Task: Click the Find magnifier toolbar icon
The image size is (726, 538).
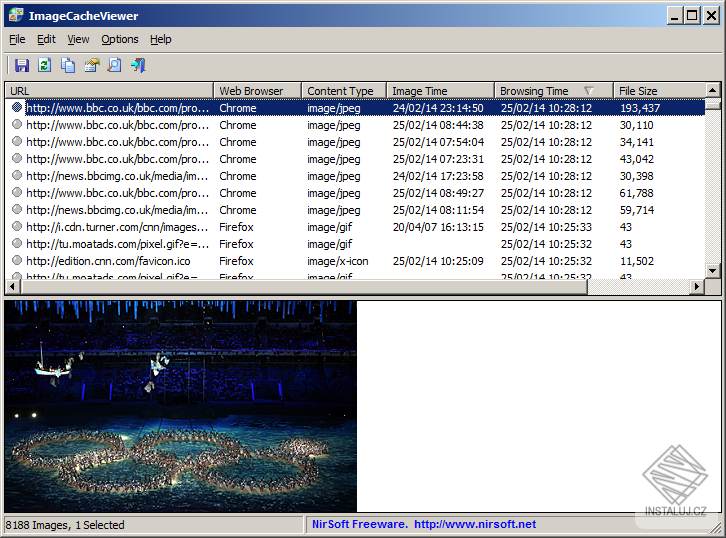Action: tap(114, 65)
